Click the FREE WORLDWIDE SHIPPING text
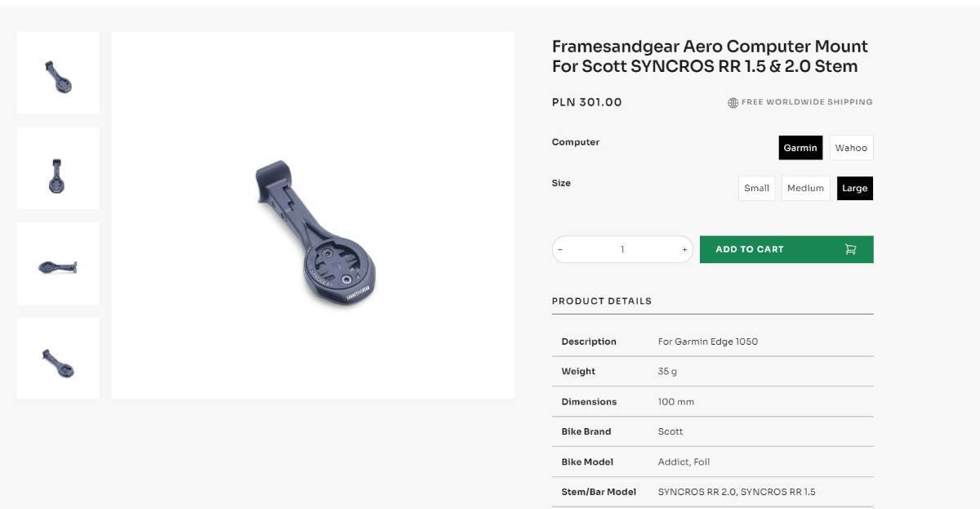 pyautogui.click(x=807, y=102)
